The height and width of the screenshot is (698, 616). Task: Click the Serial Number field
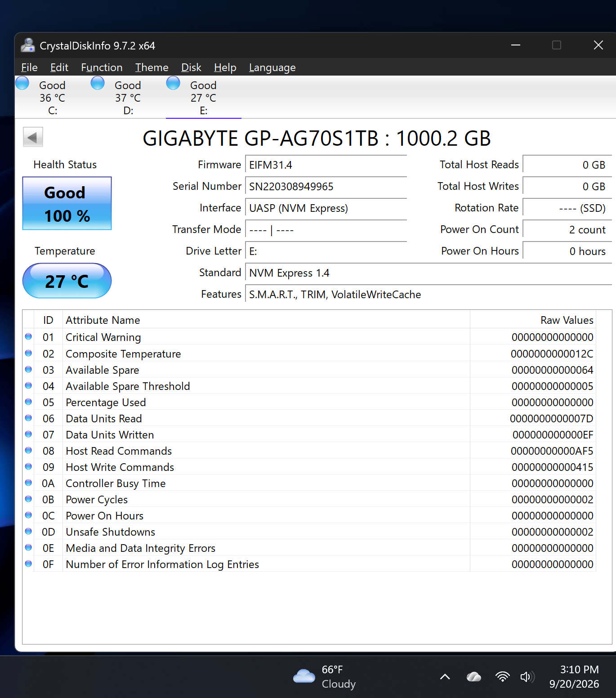pyautogui.click(x=326, y=187)
